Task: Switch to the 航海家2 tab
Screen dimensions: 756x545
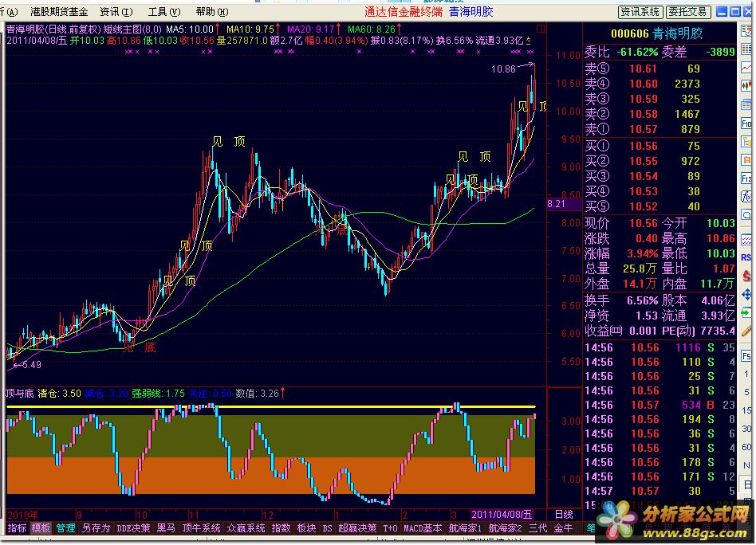Action: coord(506,528)
